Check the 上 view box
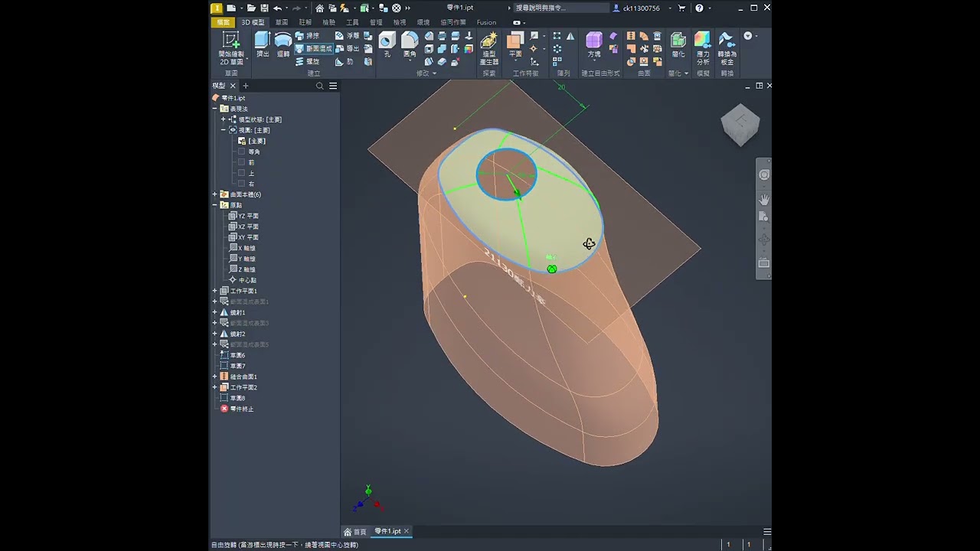The width and height of the screenshot is (980, 551). tap(242, 173)
